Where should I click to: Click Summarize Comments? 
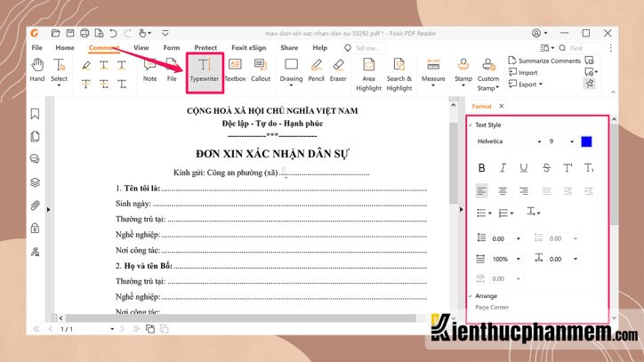pos(544,60)
